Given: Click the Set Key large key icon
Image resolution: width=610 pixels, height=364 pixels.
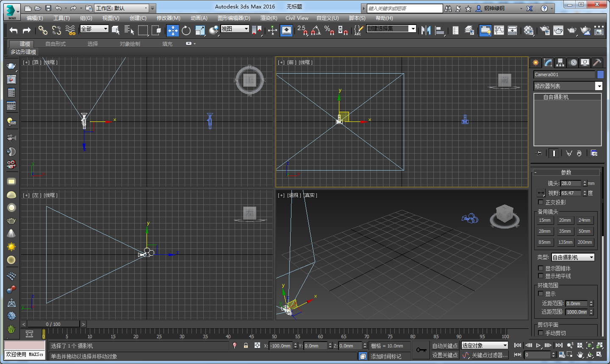Looking at the screenshot, I should (421, 350).
